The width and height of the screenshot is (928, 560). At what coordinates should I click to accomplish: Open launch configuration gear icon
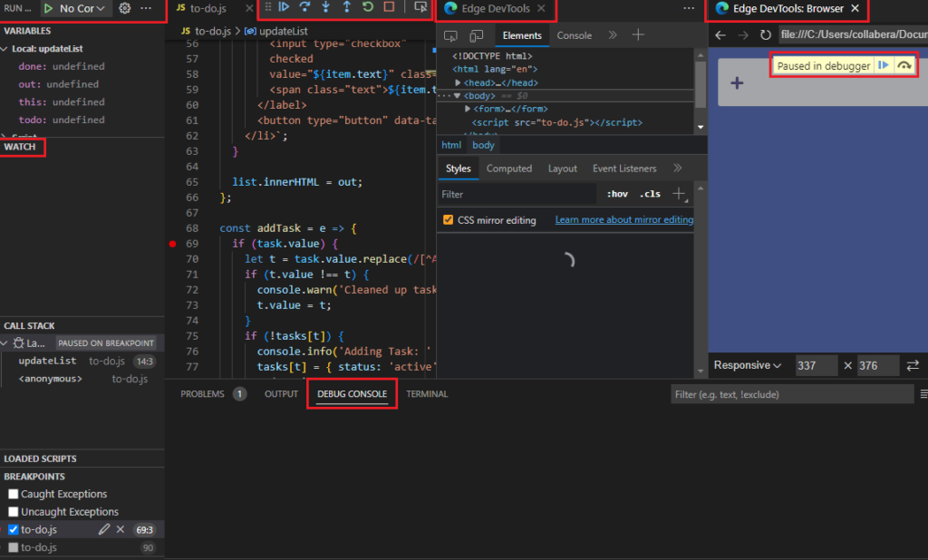(x=124, y=8)
